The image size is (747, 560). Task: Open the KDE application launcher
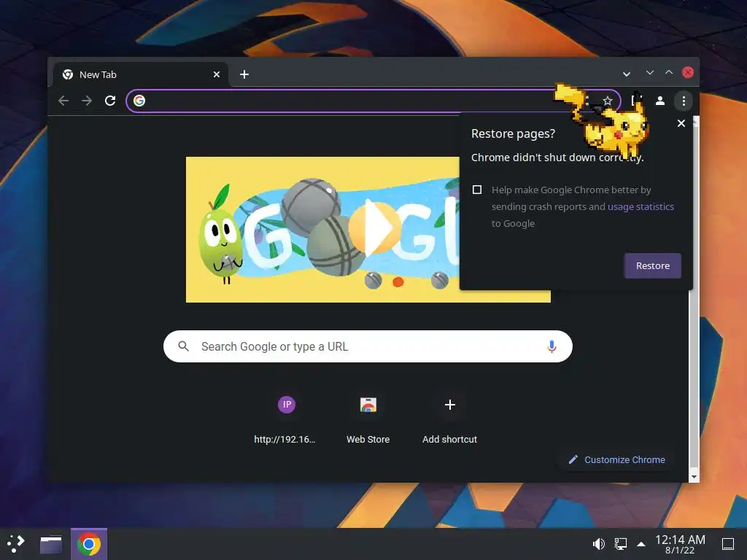click(16, 544)
